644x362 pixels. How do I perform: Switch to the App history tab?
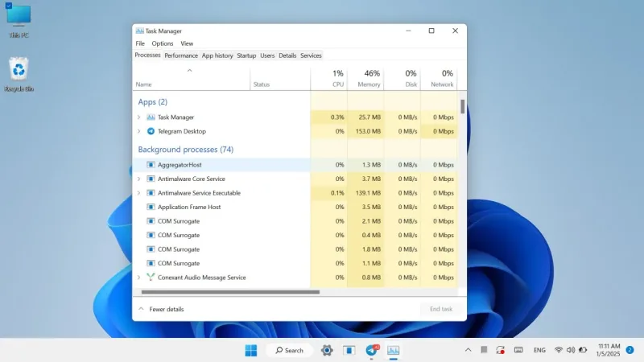tap(217, 56)
